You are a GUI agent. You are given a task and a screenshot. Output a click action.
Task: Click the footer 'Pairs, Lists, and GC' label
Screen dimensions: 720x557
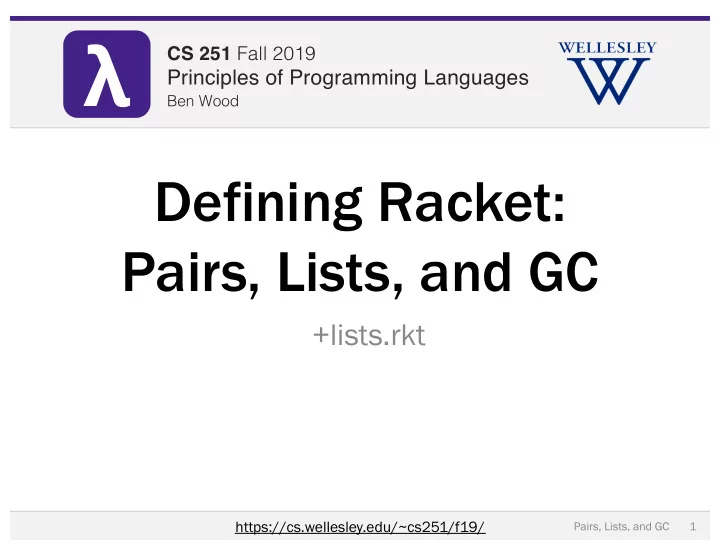621,526
